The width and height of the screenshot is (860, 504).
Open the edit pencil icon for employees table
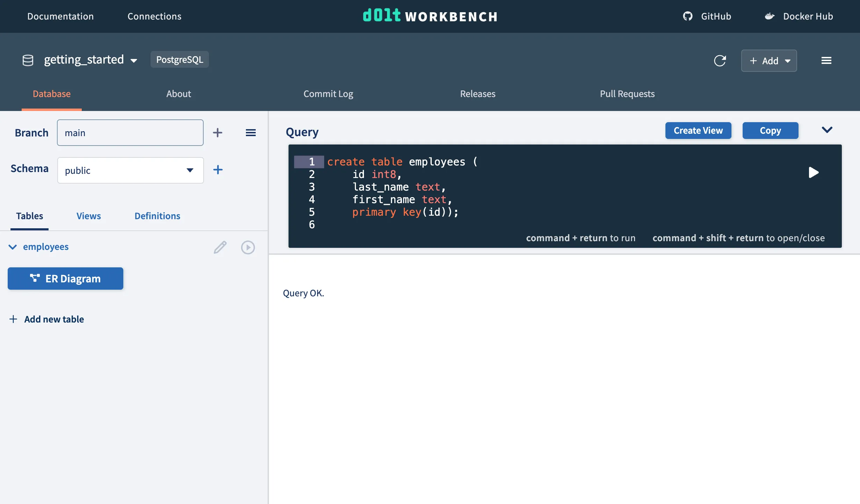pyautogui.click(x=220, y=247)
